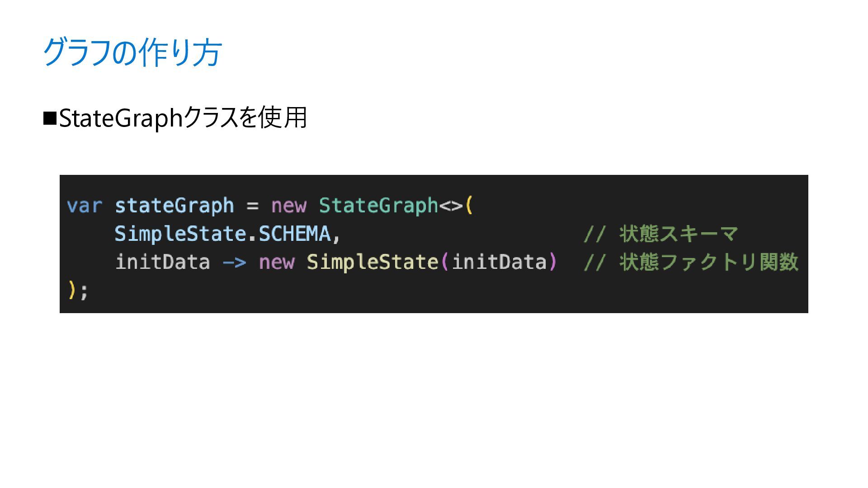
Task: Click the yellow opening parenthesis
Action: pos(469,206)
